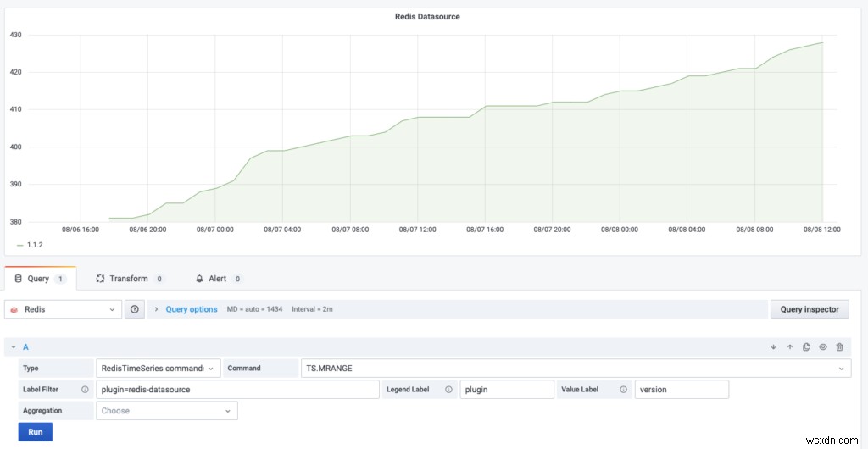Click the Value Label version input
This screenshot has width=868, height=449.
682,390
